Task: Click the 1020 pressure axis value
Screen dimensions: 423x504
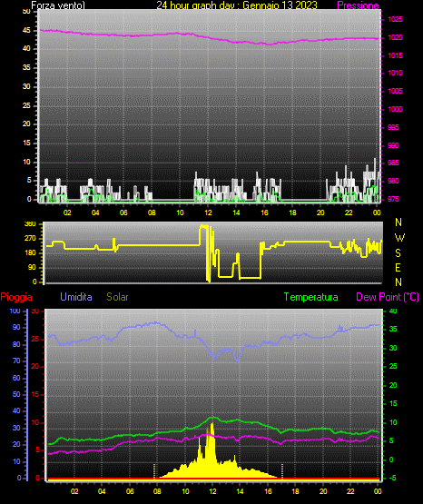Action: (x=395, y=37)
